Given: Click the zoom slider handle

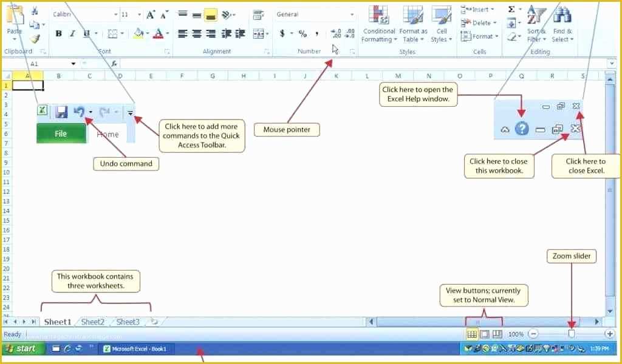Looking at the screenshot, I should click(571, 334).
